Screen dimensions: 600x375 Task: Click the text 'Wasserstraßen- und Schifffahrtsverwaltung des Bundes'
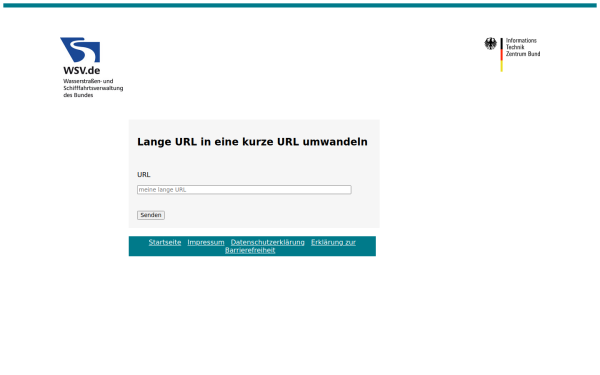[93, 88]
